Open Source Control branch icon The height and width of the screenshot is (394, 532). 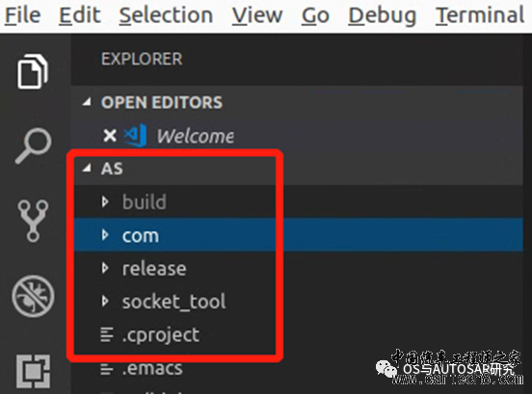33,221
